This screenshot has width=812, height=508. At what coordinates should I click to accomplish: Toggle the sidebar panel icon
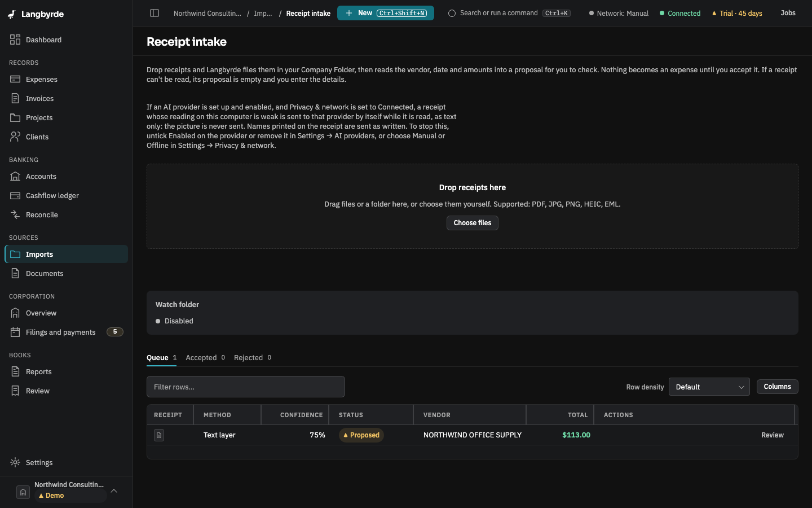(x=155, y=13)
